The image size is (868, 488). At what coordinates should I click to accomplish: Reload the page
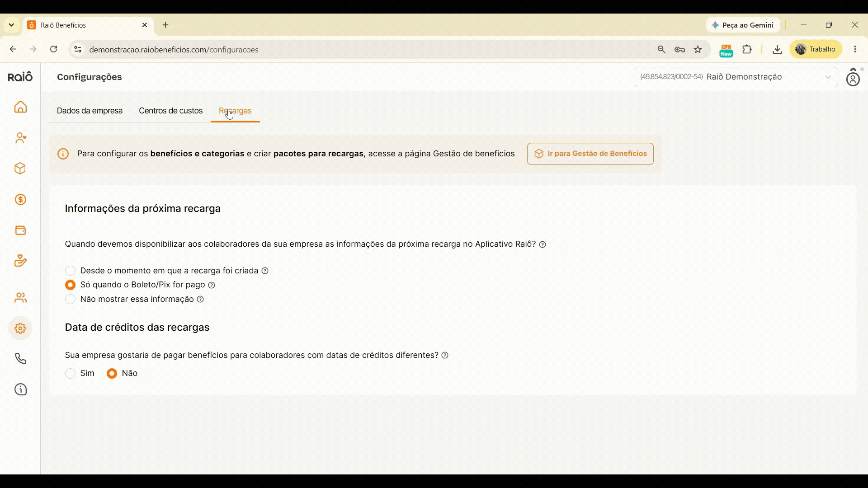pyautogui.click(x=53, y=49)
